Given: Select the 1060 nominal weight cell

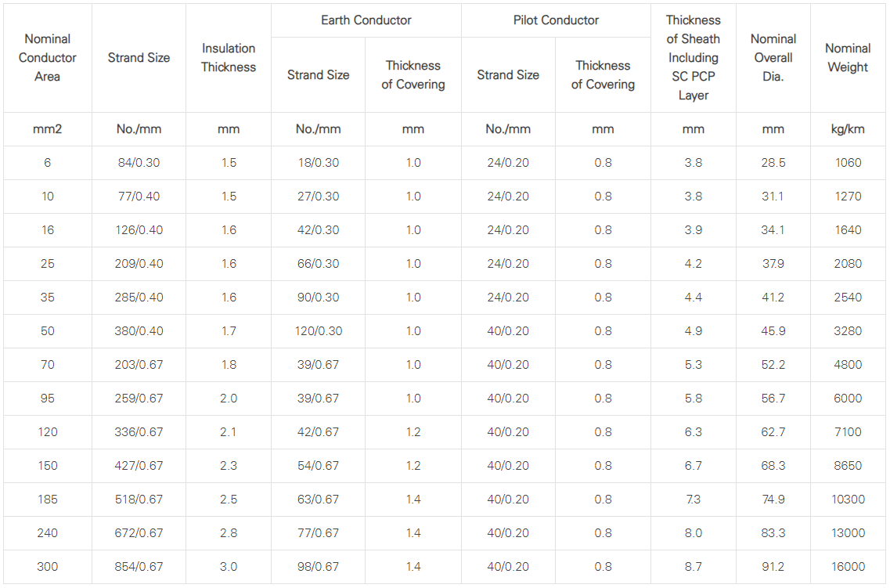Looking at the screenshot, I should tap(848, 163).
